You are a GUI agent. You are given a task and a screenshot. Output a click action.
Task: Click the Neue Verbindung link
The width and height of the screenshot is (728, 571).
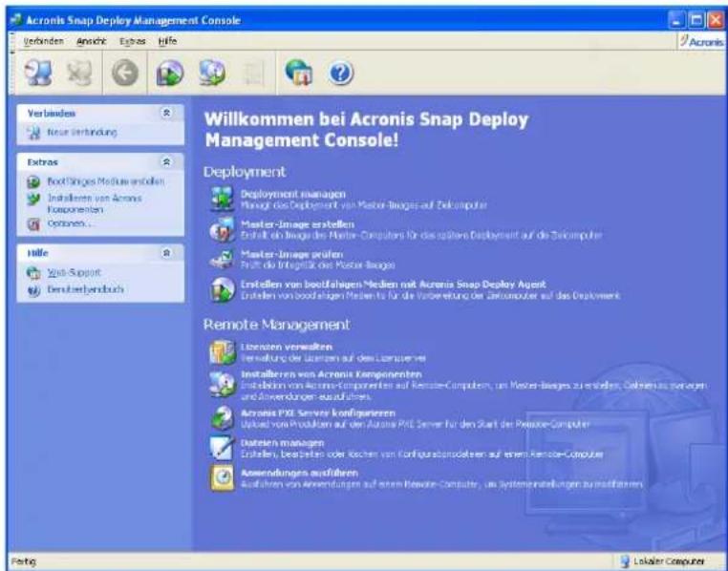[82, 132]
